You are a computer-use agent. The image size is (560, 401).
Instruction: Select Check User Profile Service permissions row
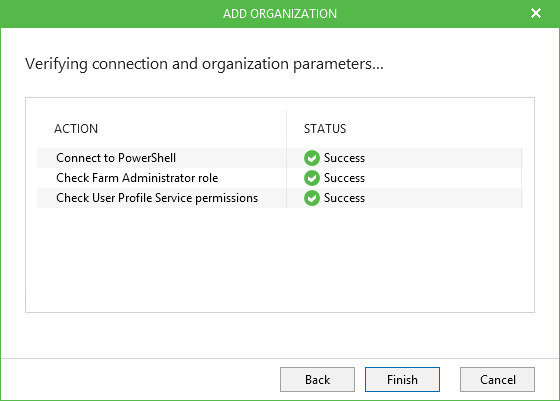point(279,198)
